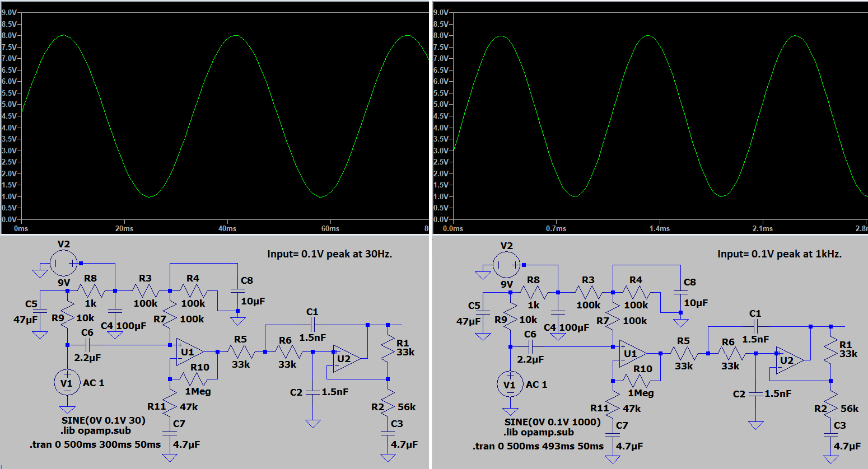Select op-amp U2 symbol in the 1kHz schematic
The image size is (868, 469).
pos(789,360)
